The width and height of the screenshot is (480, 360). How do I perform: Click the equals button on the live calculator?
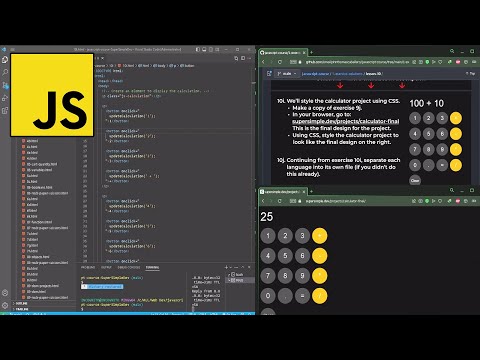(x=302, y=296)
